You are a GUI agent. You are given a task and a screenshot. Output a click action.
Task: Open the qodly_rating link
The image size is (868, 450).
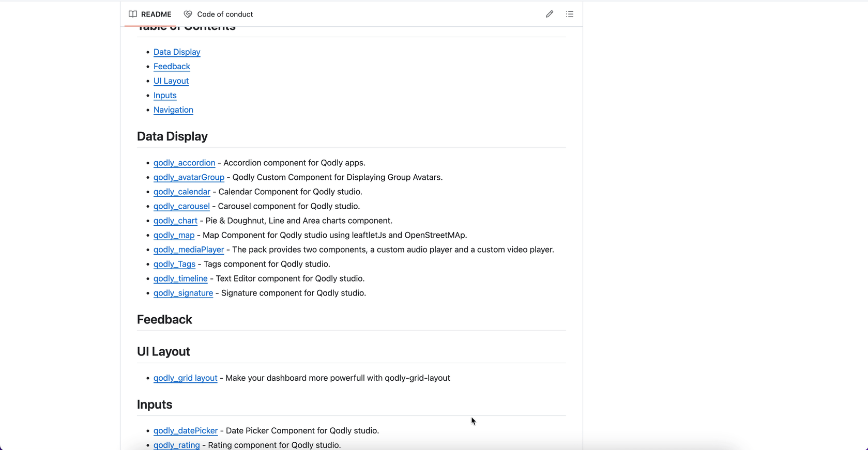tap(176, 445)
